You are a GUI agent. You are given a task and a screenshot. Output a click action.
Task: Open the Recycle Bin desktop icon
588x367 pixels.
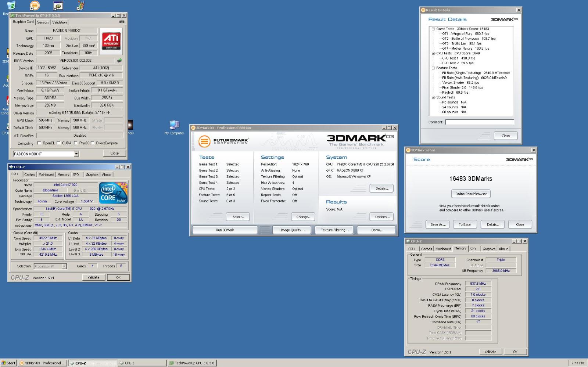pyautogui.click(x=11, y=6)
